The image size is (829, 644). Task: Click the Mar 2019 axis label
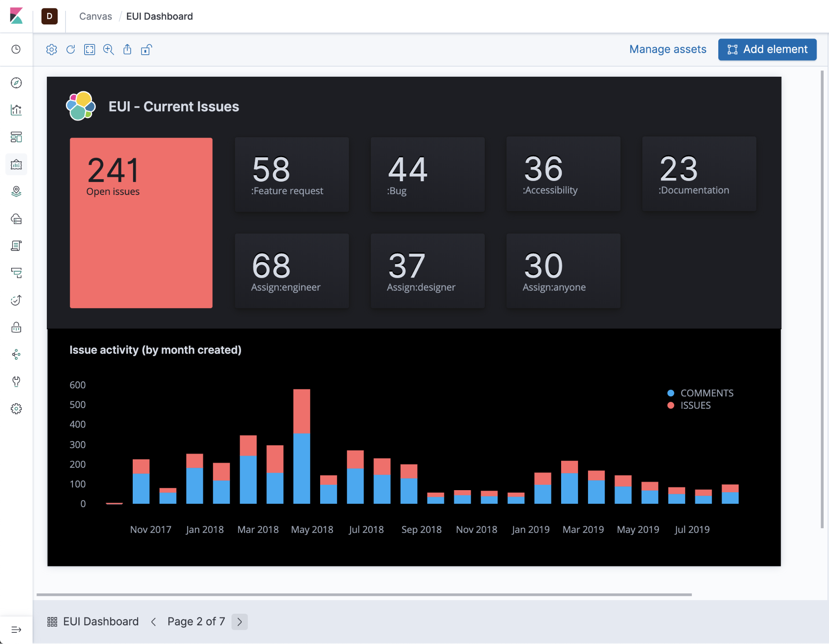(583, 530)
